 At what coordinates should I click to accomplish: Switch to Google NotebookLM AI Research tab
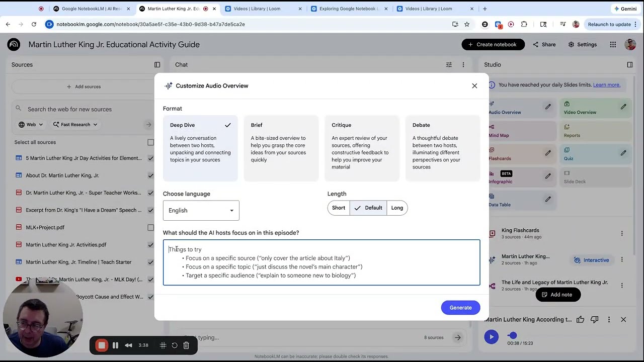pyautogui.click(x=92, y=9)
